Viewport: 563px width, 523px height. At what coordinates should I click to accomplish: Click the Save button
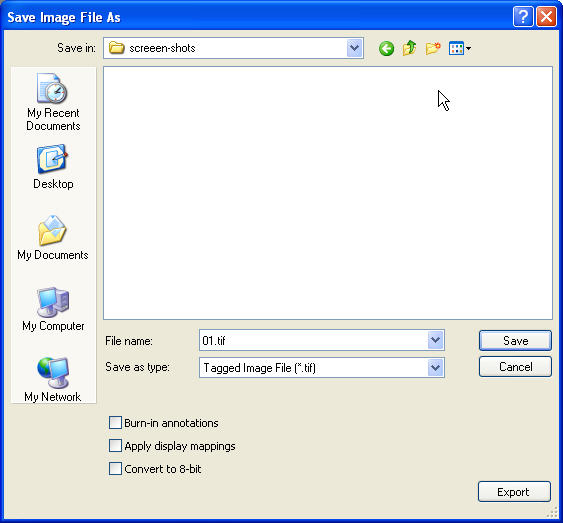click(x=515, y=340)
